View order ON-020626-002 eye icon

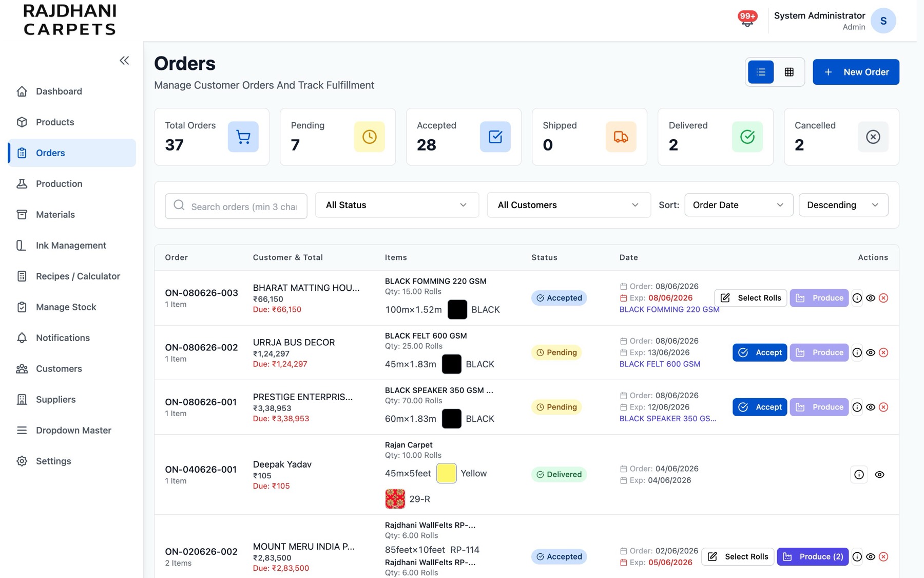point(871,556)
